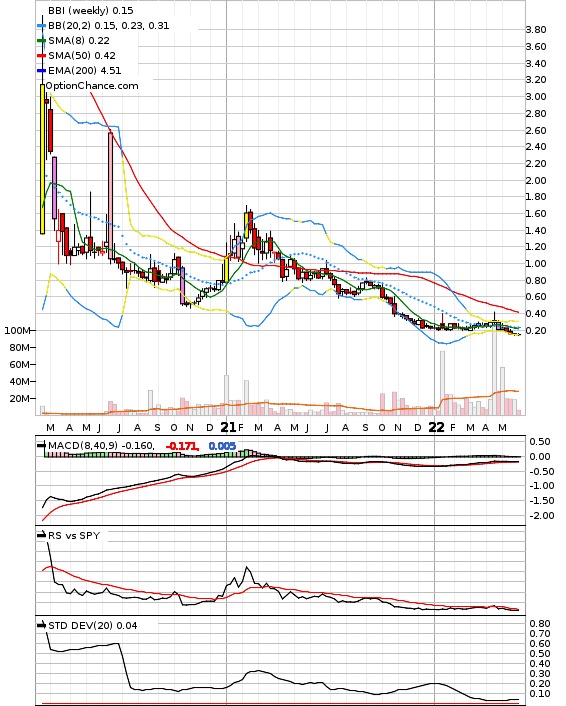Viewport: 566px width, 706px height.
Task: Click the 100M volume axis label
Action: (x=17, y=331)
